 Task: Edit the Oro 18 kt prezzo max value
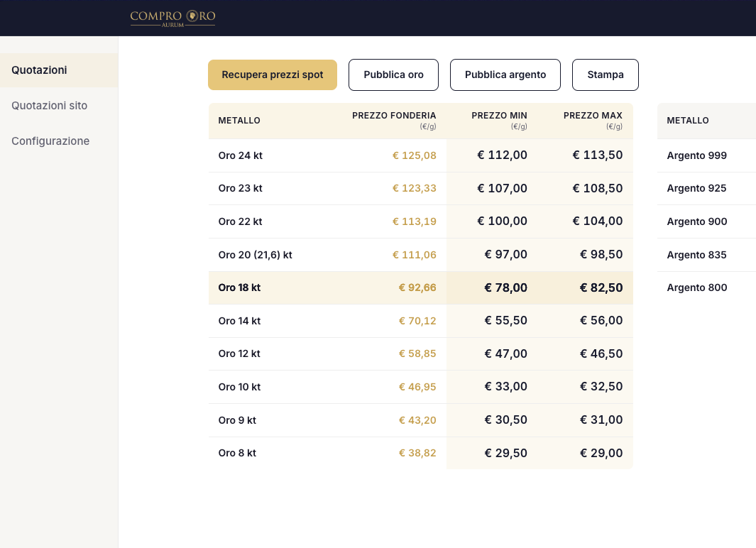601,287
